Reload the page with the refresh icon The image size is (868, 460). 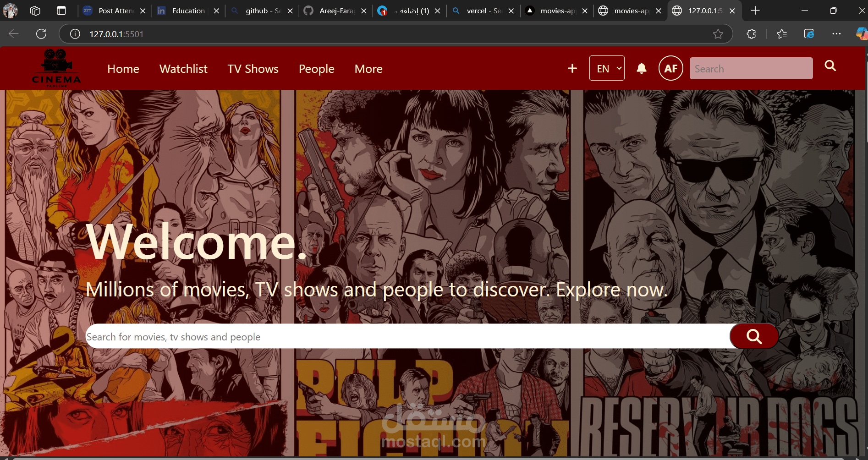click(x=41, y=34)
